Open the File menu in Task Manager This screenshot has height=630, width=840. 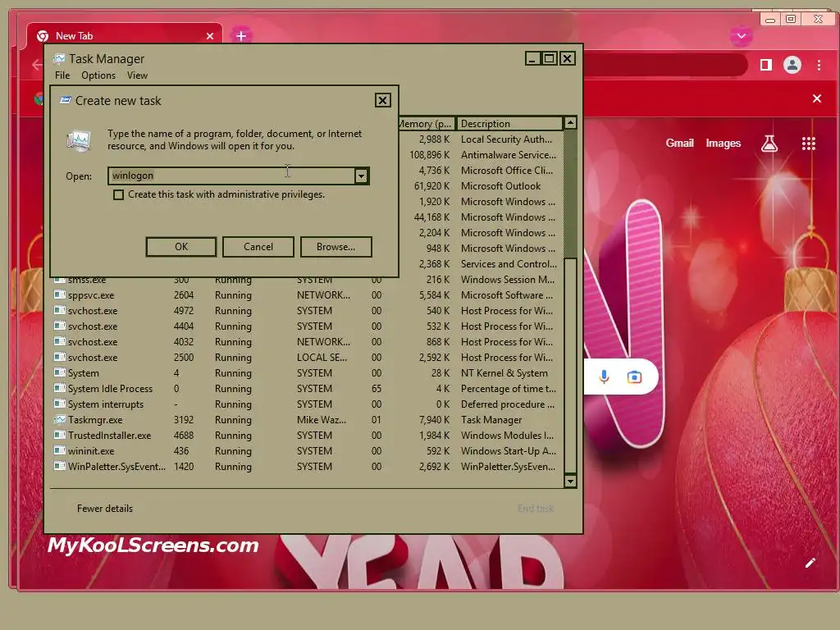click(62, 75)
